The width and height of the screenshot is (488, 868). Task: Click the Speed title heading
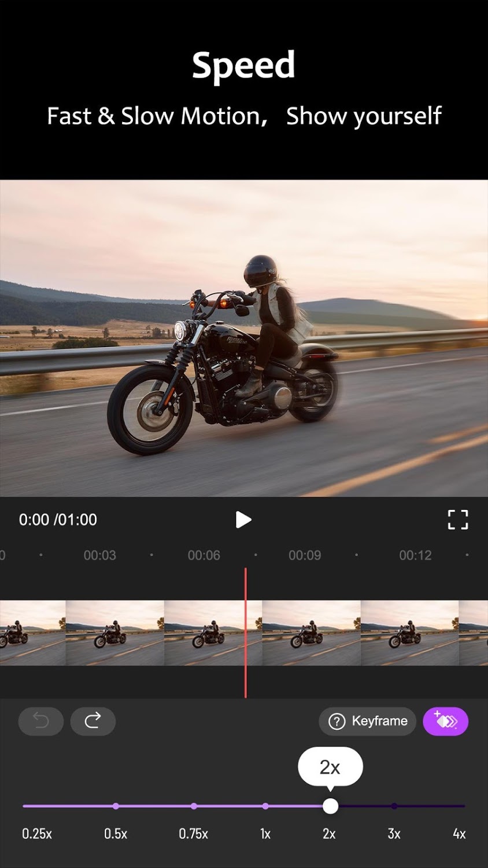click(x=243, y=65)
